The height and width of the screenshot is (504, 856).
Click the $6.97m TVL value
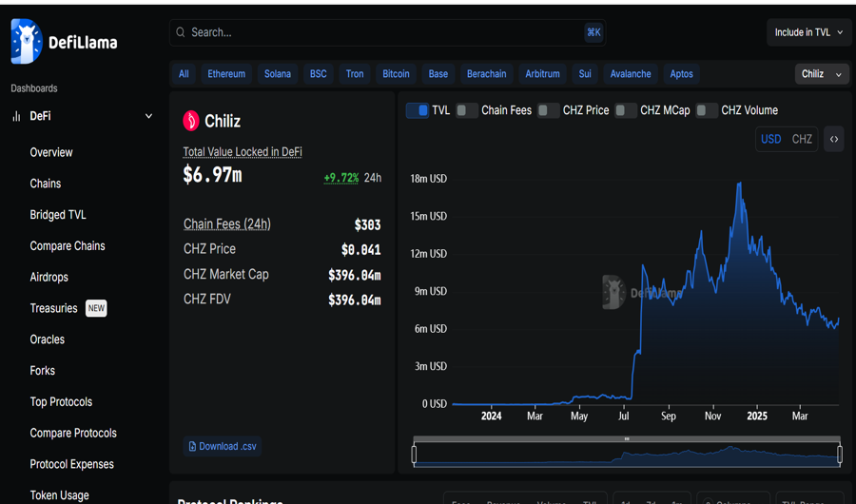pyautogui.click(x=212, y=175)
